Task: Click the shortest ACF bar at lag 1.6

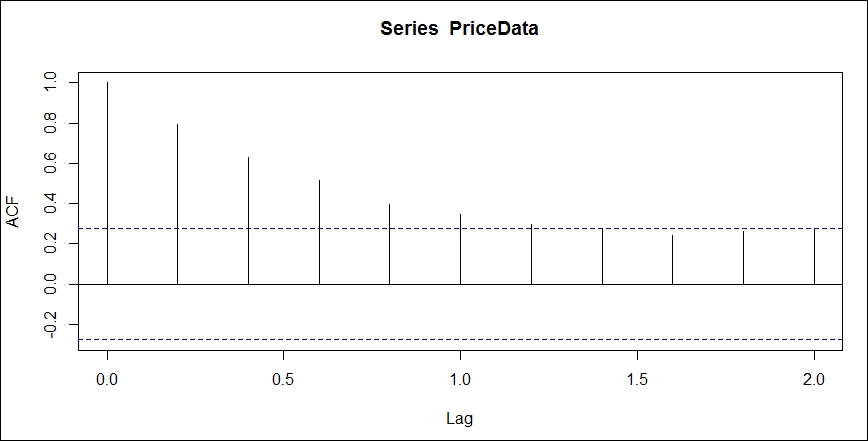Action: pos(673,260)
